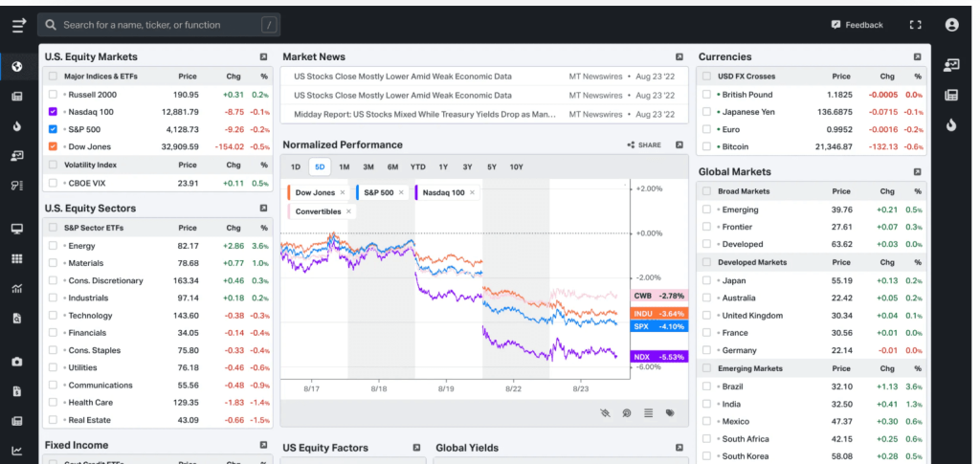Check the British Pound checkbox
The height and width of the screenshot is (464, 980).
[706, 95]
